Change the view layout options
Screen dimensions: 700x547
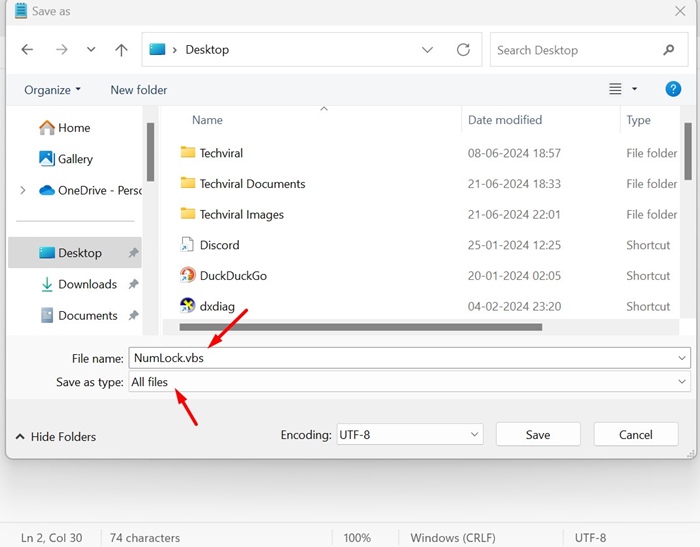(x=622, y=90)
